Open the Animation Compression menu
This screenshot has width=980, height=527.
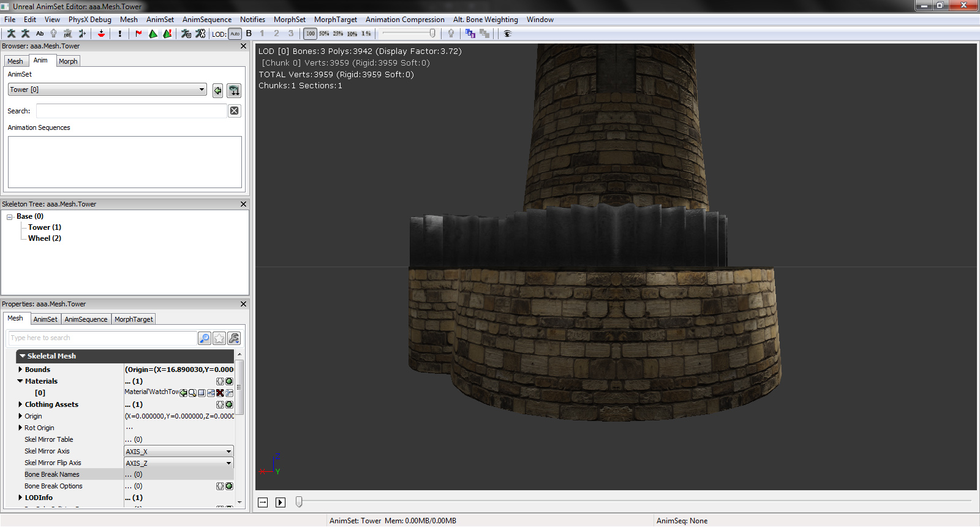point(405,20)
